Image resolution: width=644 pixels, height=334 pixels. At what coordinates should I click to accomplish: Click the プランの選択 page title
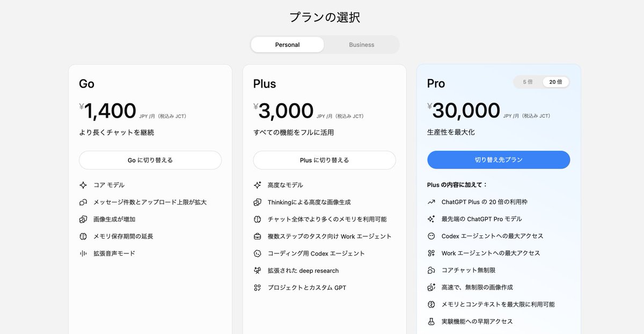325,17
